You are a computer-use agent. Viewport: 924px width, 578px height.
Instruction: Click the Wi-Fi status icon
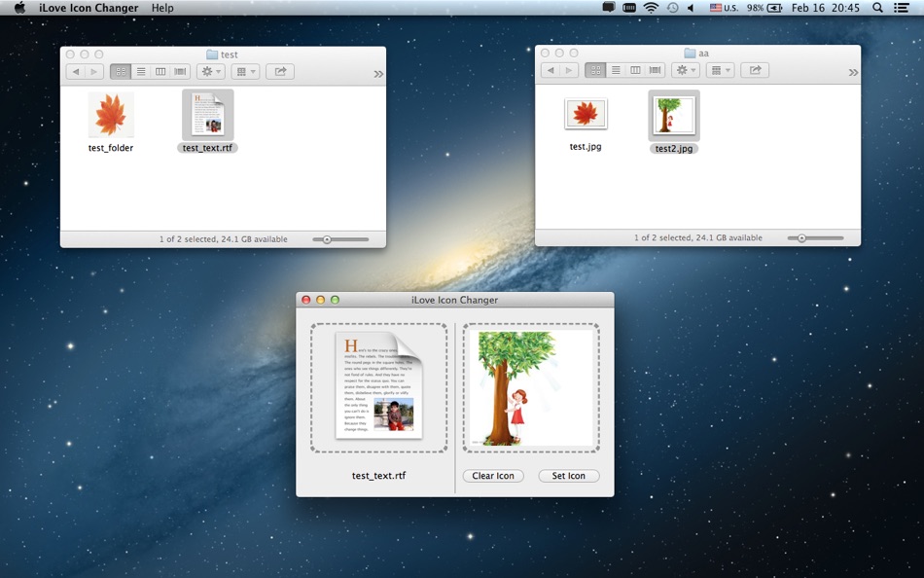651,8
